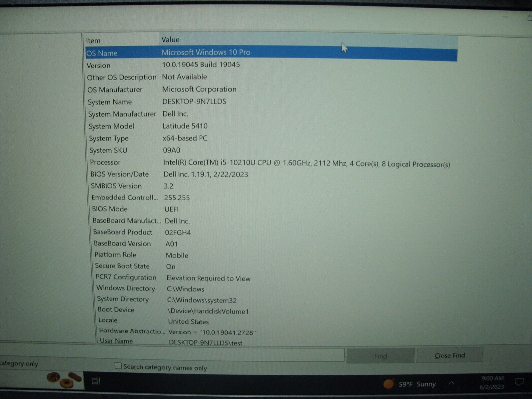Screen dimensions: 532x399
Task: Click the value 'UEFI'
Action: [172, 209]
